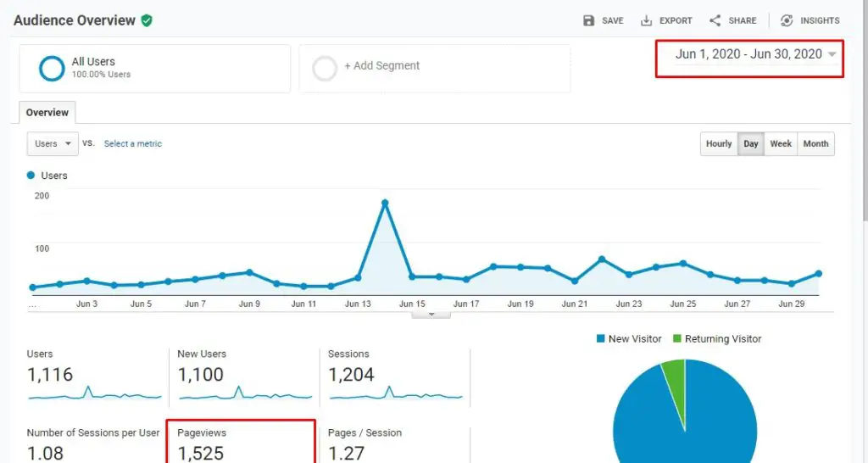The image size is (868, 463).
Task: Click the SHARE label
Action: 743,20
